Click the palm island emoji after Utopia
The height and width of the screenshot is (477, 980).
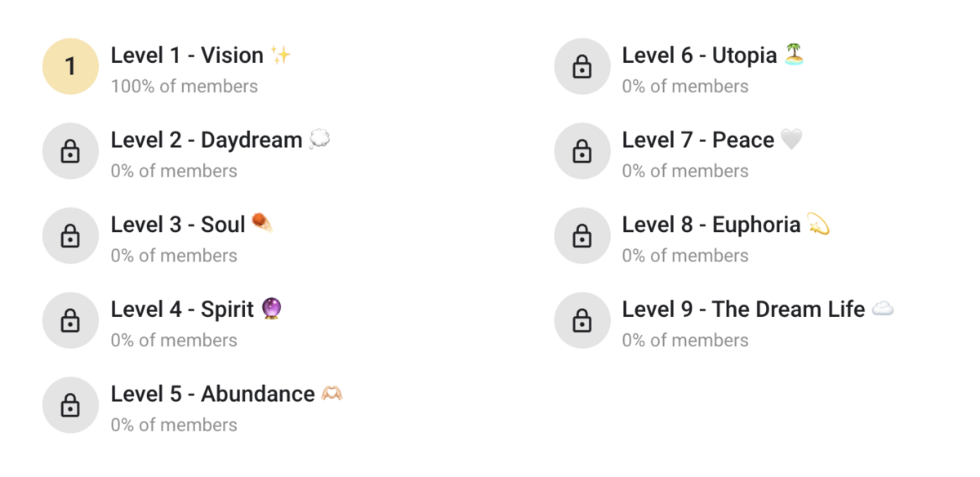tap(794, 55)
